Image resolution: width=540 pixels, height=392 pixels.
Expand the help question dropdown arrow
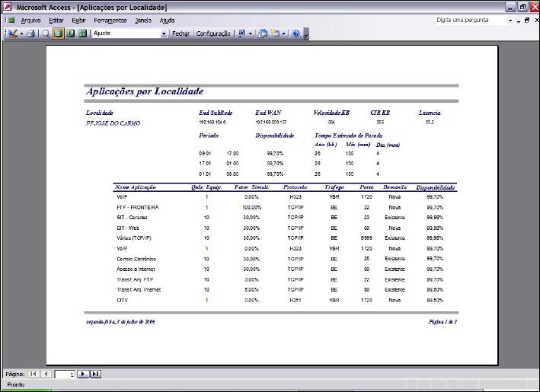point(510,21)
